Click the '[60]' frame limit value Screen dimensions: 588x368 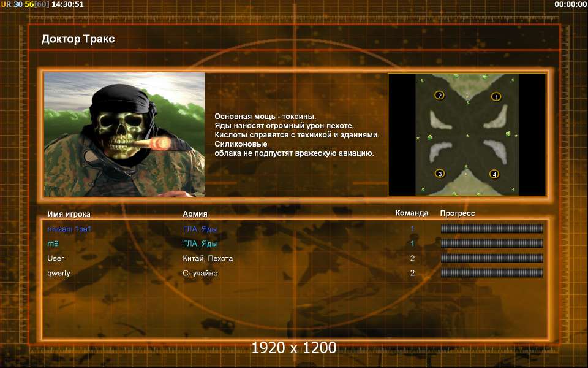pos(42,4)
